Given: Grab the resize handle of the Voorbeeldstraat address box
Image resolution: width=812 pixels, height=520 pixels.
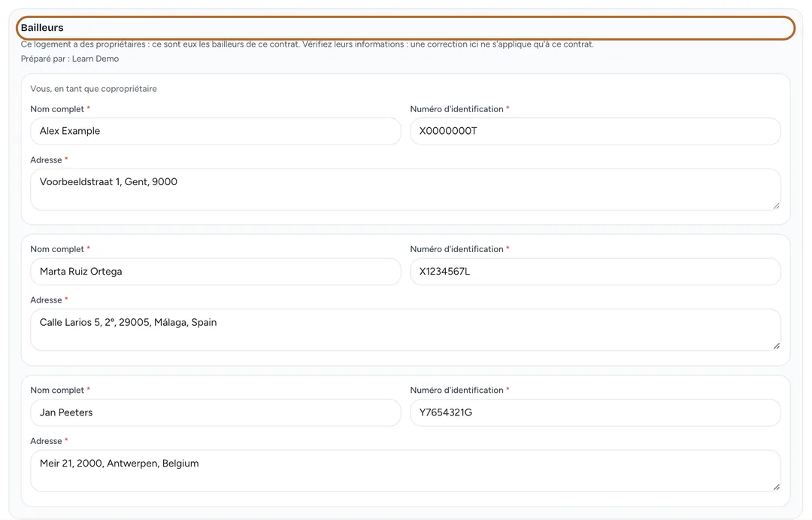Looking at the screenshot, I should (776, 206).
